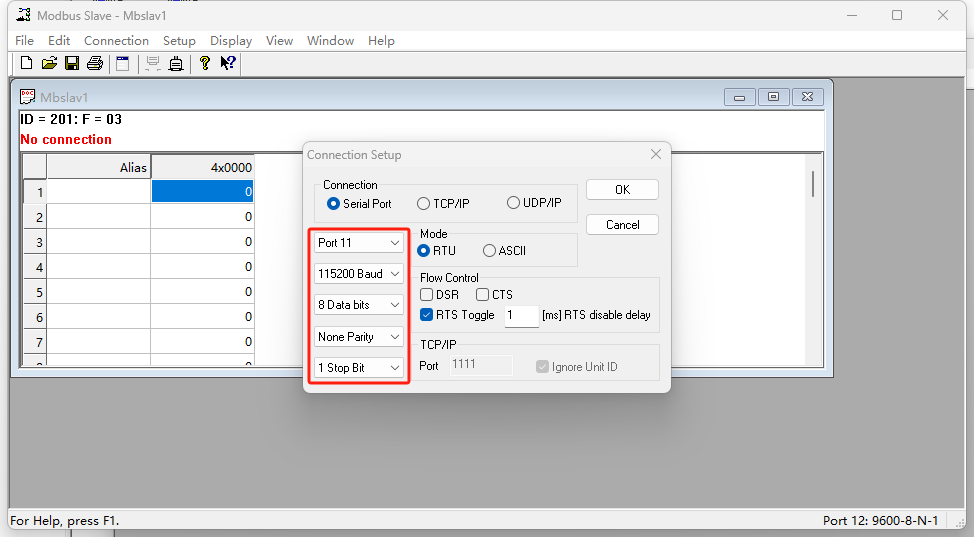This screenshot has width=974, height=537.
Task: Click the slave definition window icon
Action: coord(123,64)
